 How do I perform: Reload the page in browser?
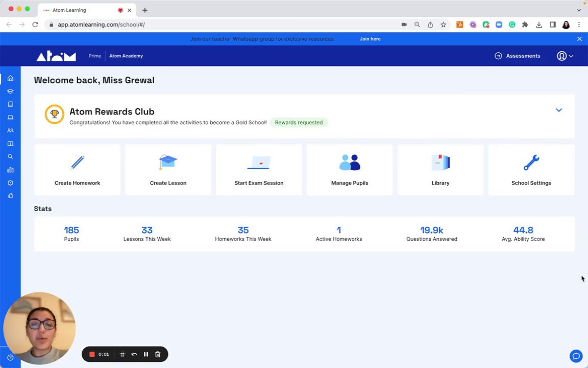point(35,25)
